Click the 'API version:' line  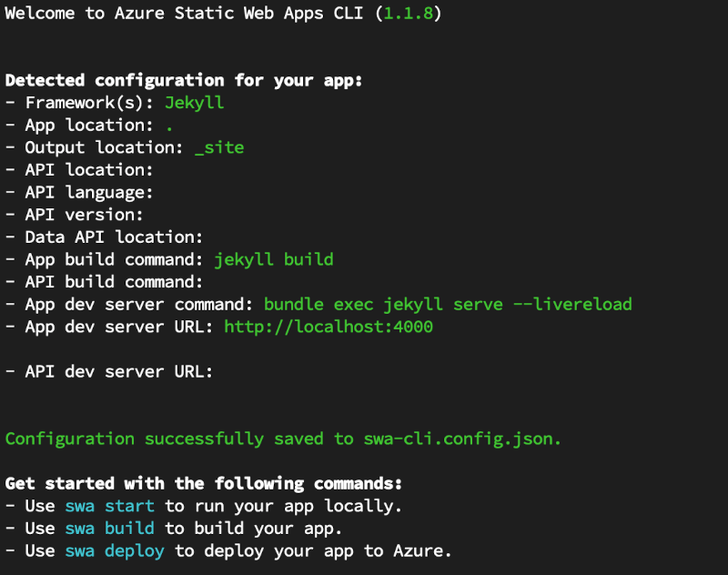(74, 215)
